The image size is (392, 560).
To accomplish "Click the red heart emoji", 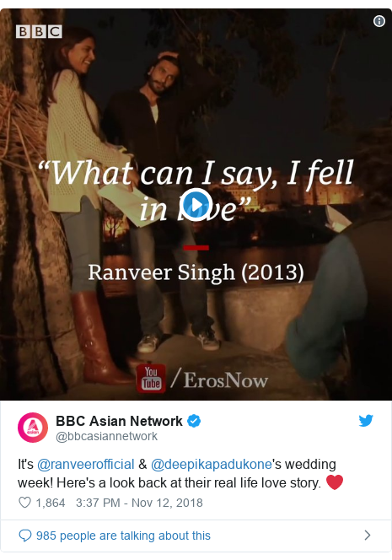I will (335, 482).
